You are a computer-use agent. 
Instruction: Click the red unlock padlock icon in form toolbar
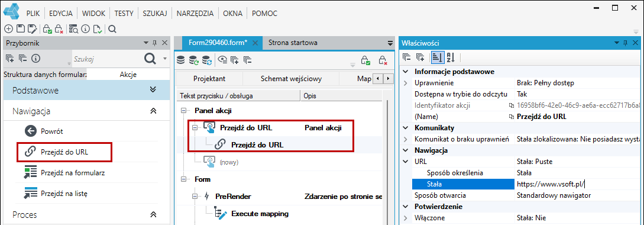tap(383, 60)
